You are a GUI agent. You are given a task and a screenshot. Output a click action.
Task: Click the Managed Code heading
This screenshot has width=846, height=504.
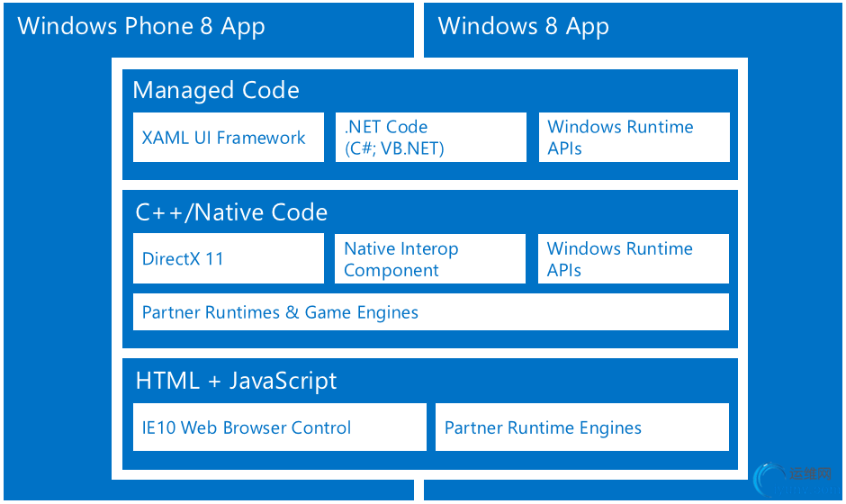point(216,90)
